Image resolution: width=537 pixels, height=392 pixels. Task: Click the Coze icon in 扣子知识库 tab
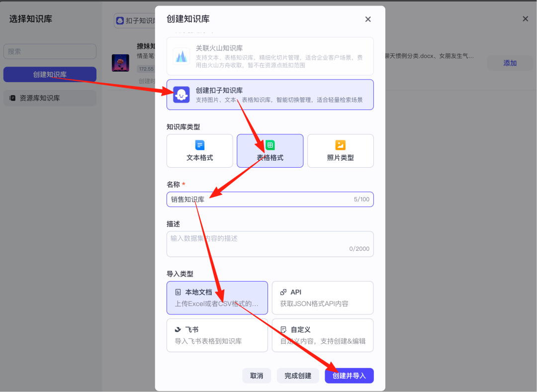120,20
